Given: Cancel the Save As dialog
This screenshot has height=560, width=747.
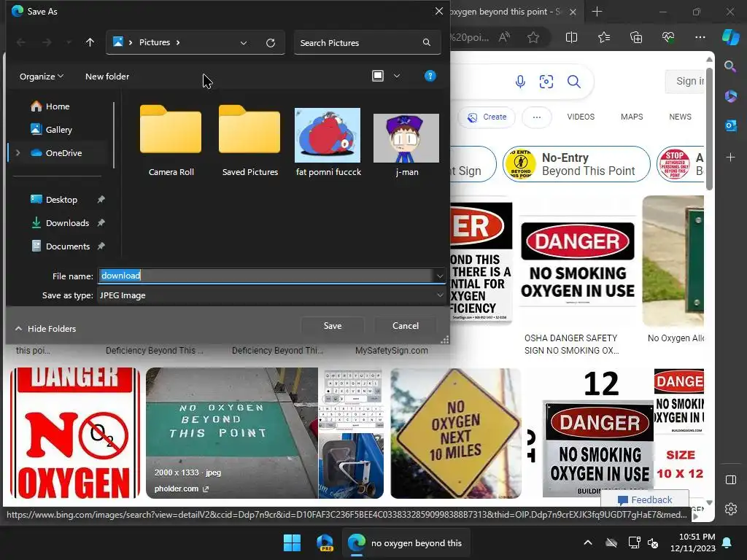Looking at the screenshot, I should tap(406, 326).
